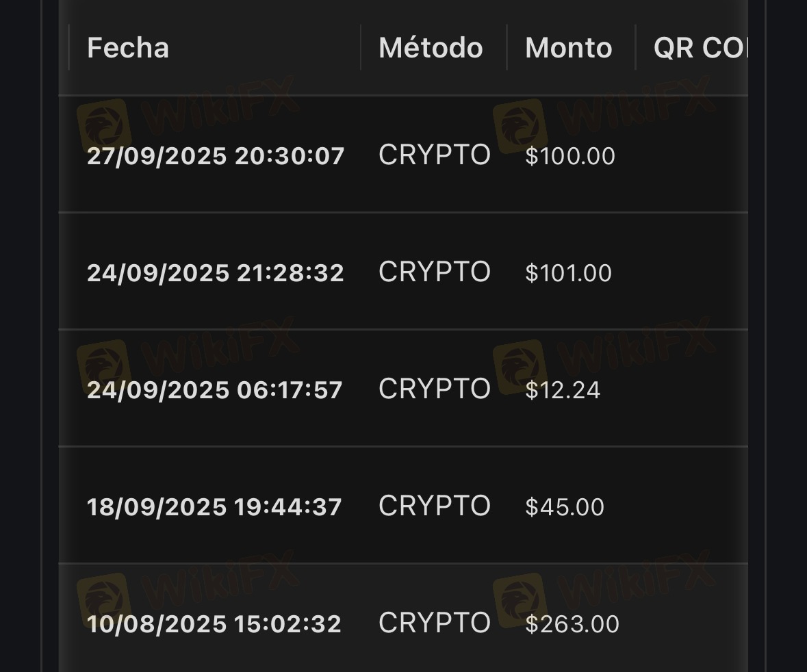The image size is (807, 672).
Task: Click CRYPTO in the $100.00 row
Action: pos(435,155)
